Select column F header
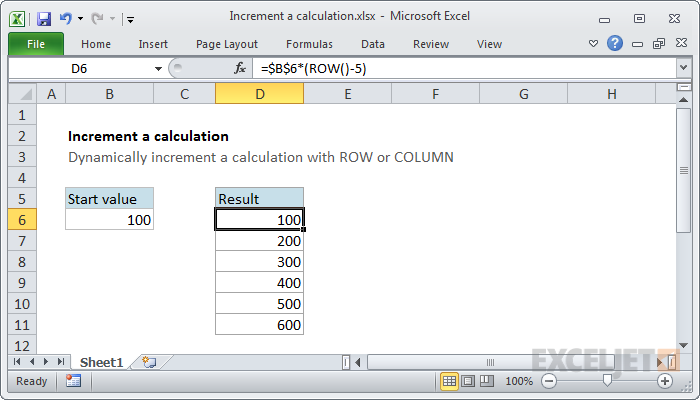The height and width of the screenshot is (400, 700). (435, 94)
